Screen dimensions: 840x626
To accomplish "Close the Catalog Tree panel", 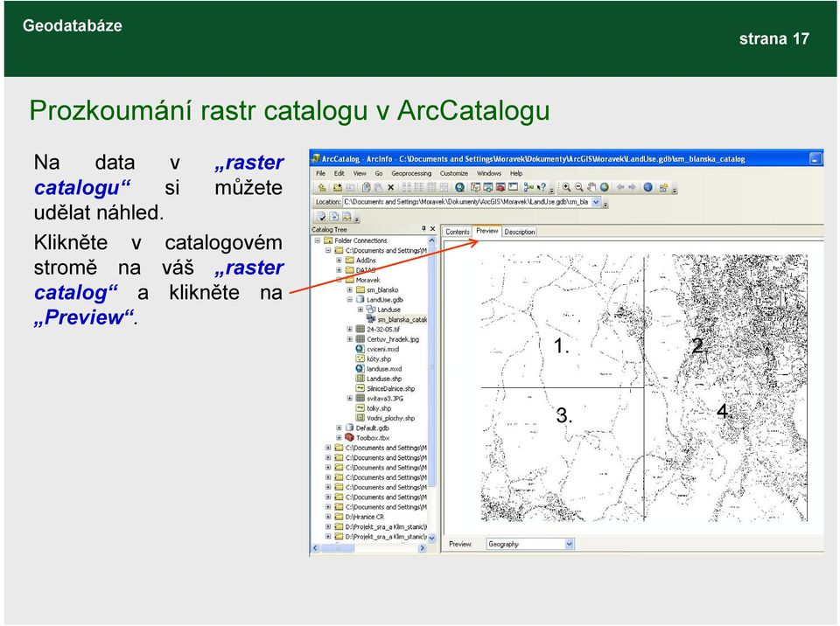I will (433, 229).
